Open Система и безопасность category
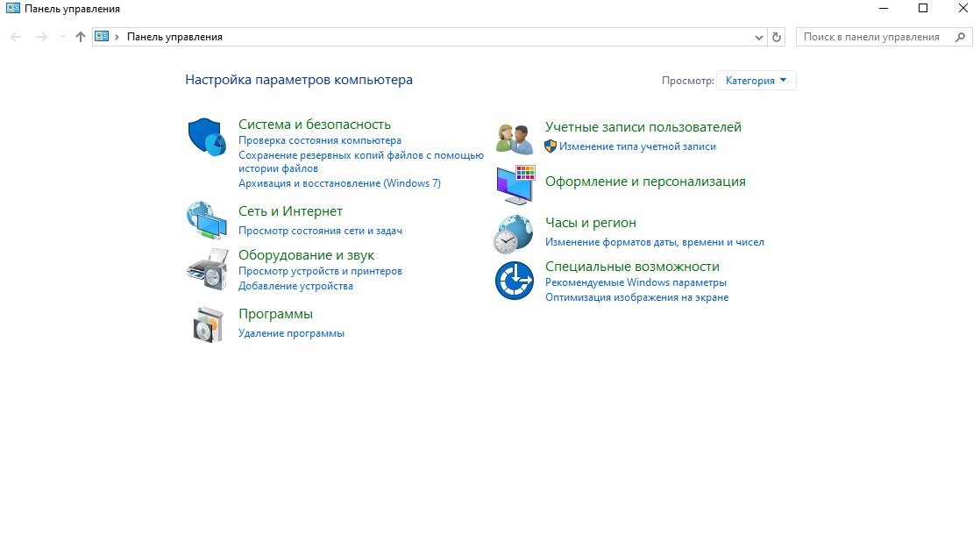 point(315,125)
